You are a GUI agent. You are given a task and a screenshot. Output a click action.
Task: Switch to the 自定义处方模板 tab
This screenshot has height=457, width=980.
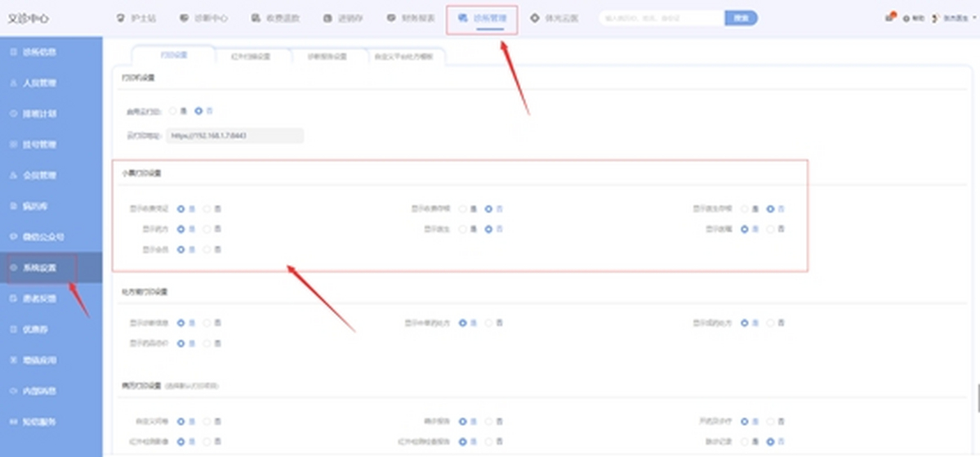(403, 56)
